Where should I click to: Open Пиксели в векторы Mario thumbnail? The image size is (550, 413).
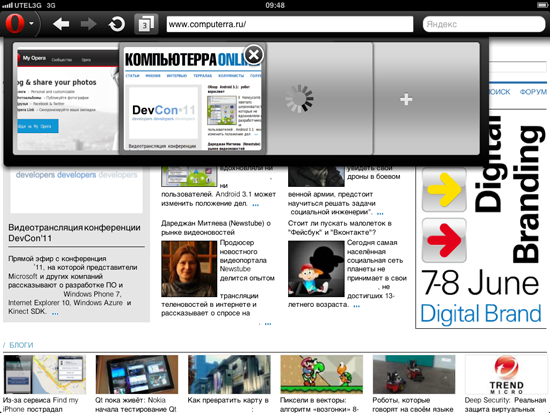coord(322,374)
